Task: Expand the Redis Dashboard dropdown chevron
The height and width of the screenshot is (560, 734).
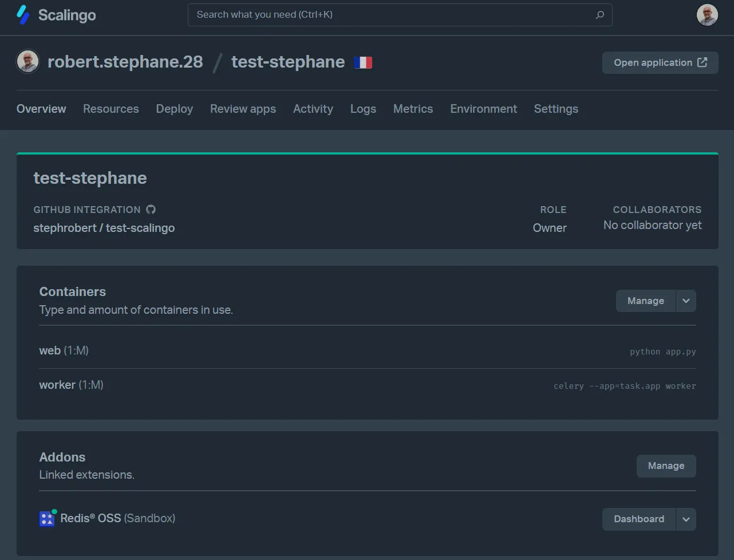Action: click(x=686, y=519)
